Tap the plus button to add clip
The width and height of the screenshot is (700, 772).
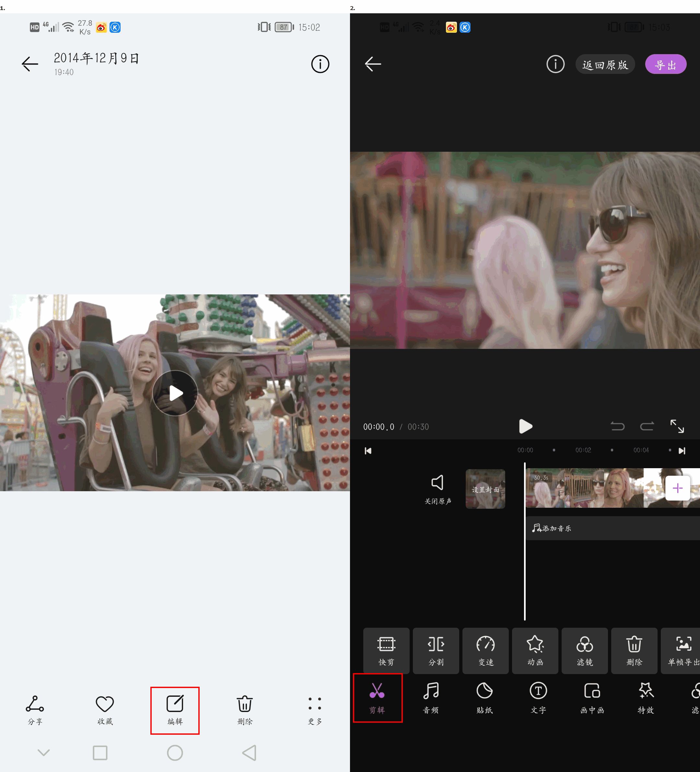677,488
